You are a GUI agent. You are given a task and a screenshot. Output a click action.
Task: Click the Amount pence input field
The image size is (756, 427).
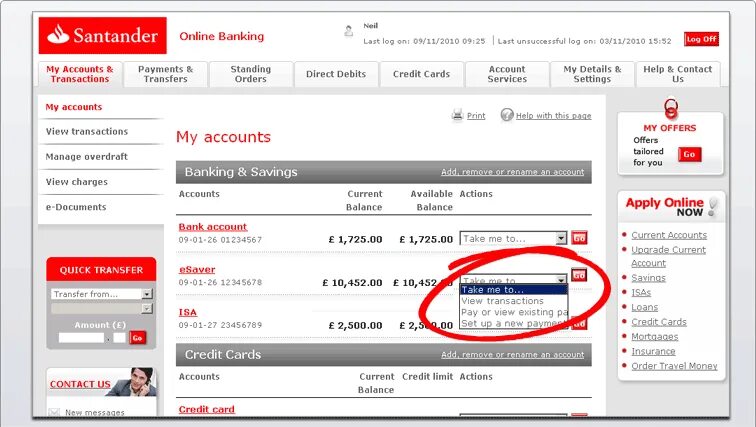click(120, 338)
